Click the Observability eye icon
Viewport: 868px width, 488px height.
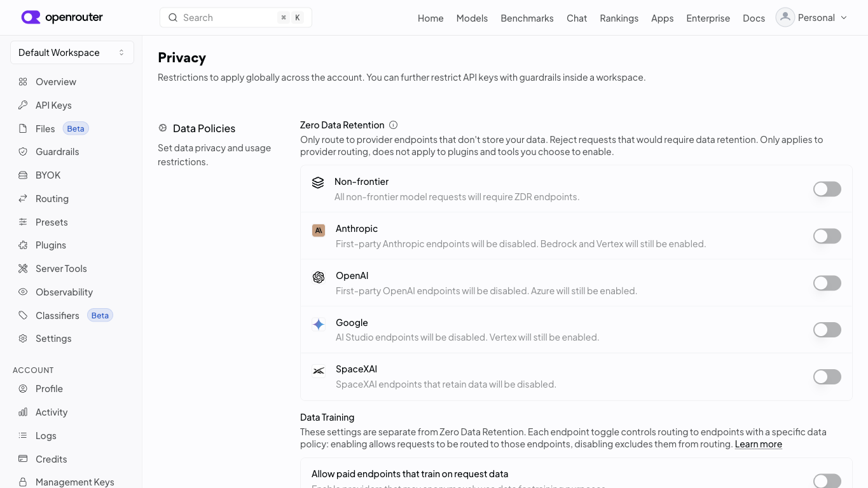(x=23, y=292)
